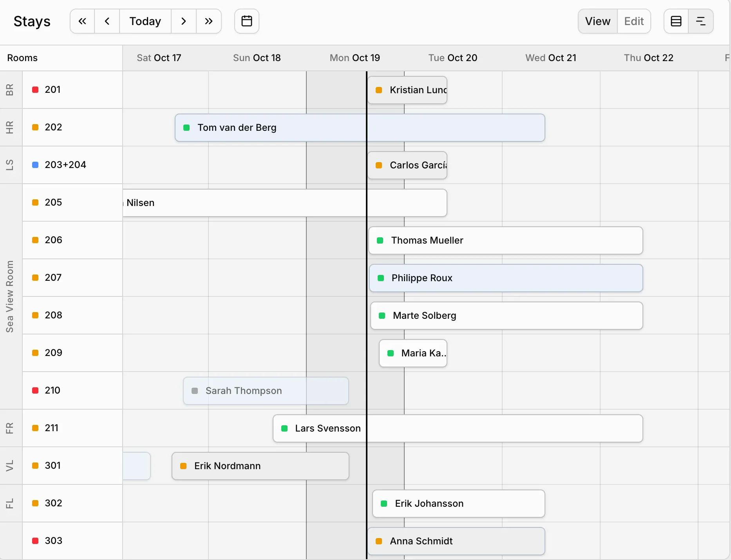Click the Wed Oct 21 column header
Viewport: 731px width, 560px height.
click(x=551, y=58)
